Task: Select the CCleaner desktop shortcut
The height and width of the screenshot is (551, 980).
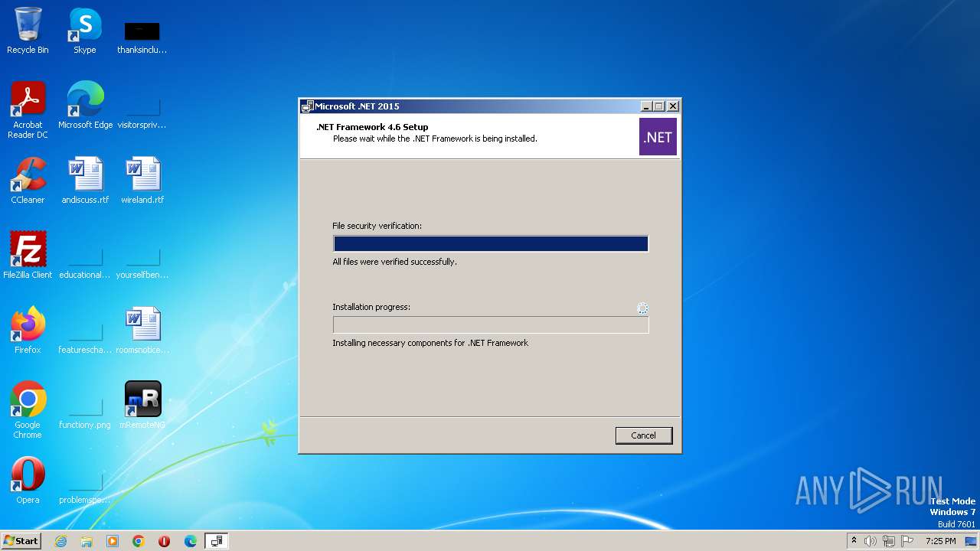Action: coord(28,181)
